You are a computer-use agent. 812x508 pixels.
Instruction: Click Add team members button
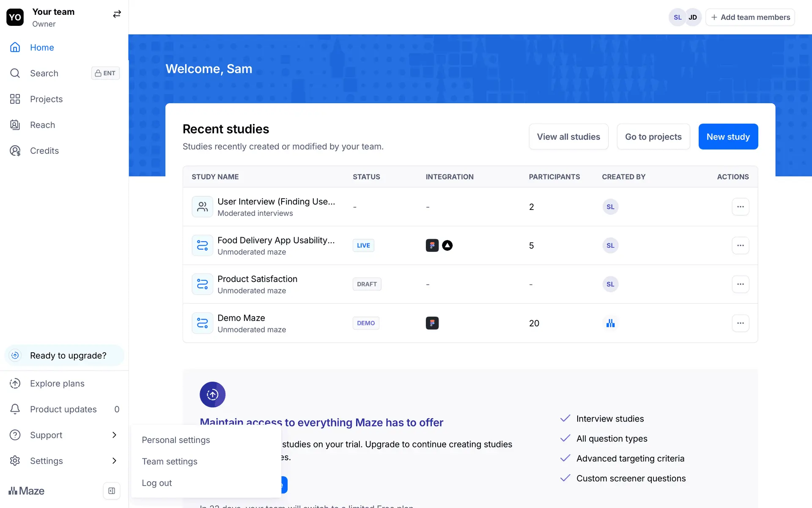[x=750, y=17]
